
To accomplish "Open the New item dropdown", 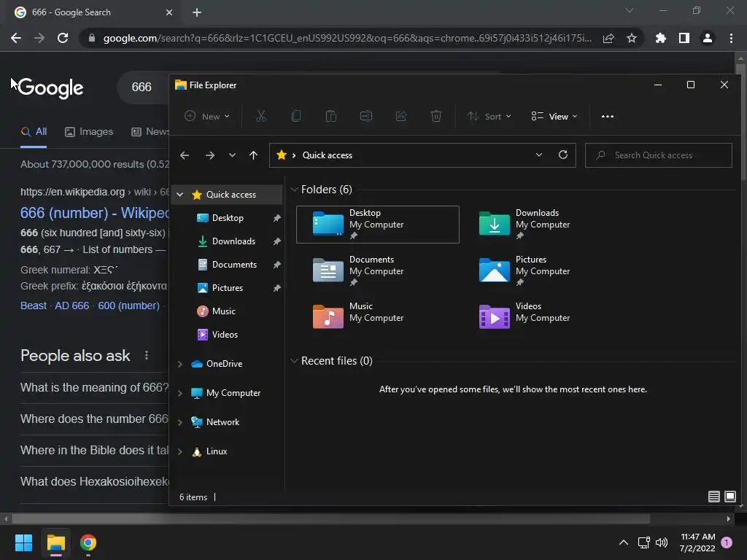I will click(x=208, y=116).
